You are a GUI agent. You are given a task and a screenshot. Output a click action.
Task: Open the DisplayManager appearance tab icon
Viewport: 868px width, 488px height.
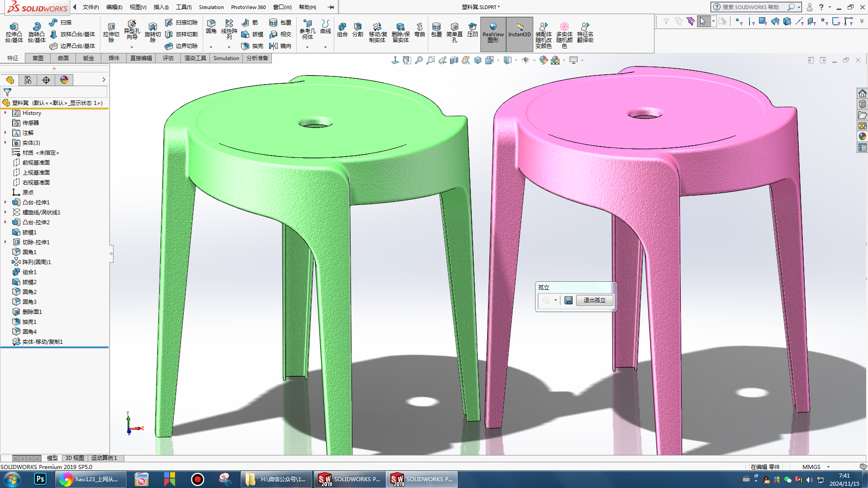64,80
